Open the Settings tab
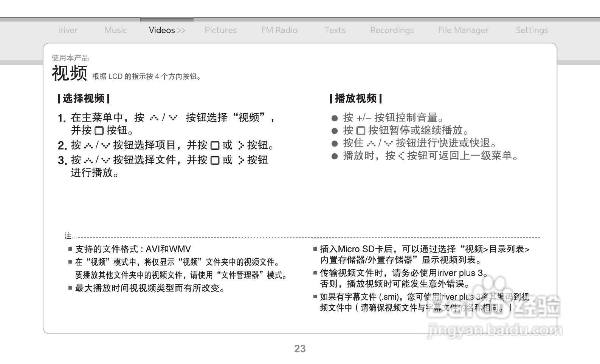 click(532, 30)
